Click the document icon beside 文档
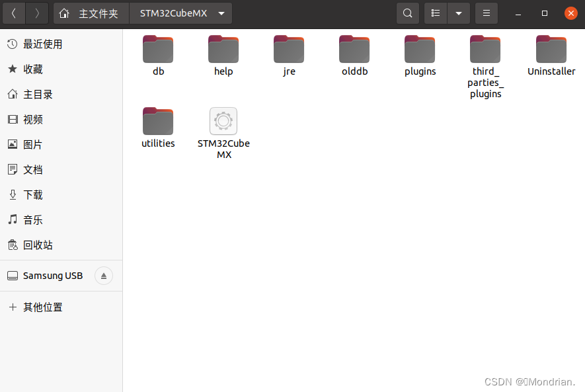Screen dimensions: 585x392 (13, 170)
